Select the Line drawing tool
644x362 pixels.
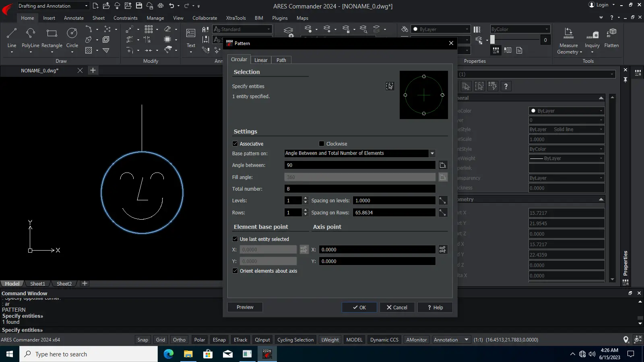tap(12, 34)
